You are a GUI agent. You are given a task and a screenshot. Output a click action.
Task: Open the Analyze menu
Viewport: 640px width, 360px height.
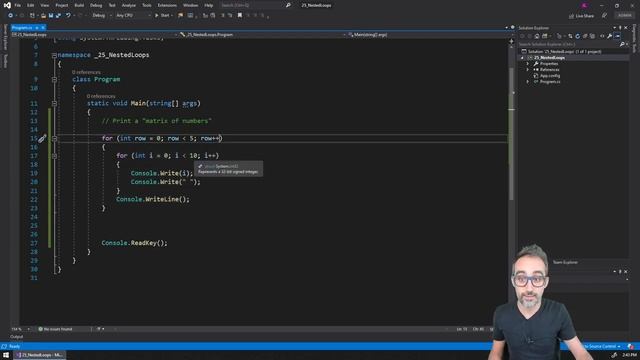click(129, 5)
